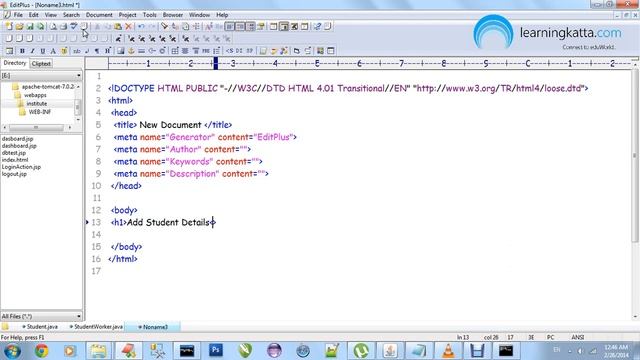Viewport: 640px width, 360px height.
Task: Click the Spell check toolbar icon
Action: click(74, 27)
